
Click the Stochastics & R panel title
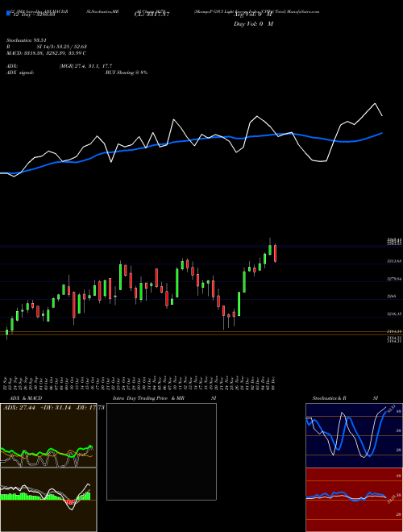(330, 398)
